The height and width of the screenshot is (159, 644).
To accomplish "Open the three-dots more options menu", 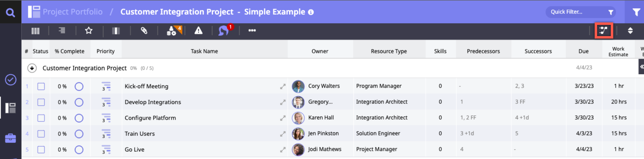I will click(x=252, y=30).
